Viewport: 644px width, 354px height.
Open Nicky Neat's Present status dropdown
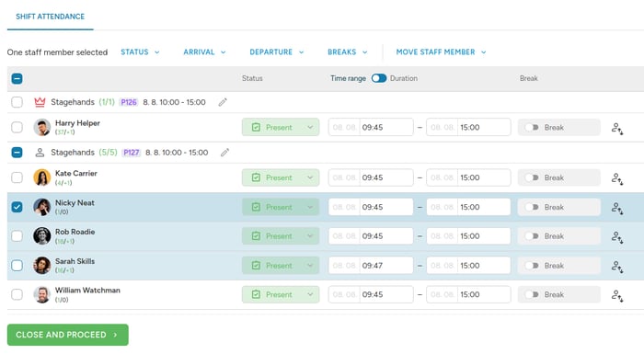[281, 207]
